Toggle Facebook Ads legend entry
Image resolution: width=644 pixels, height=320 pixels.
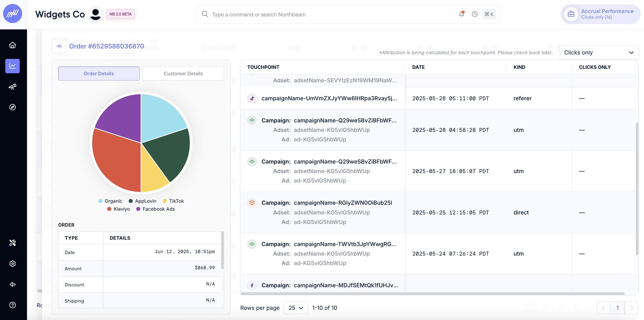coord(155,209)
